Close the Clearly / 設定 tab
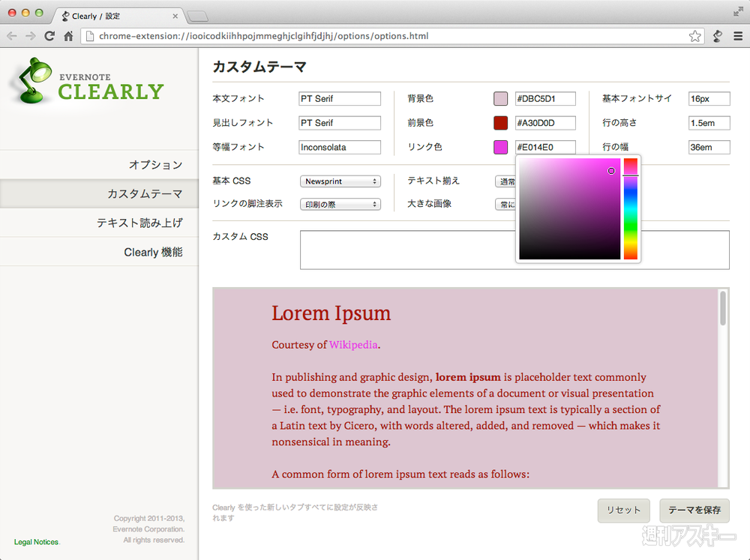The image size is (750, 560). [x=175, y=16]
